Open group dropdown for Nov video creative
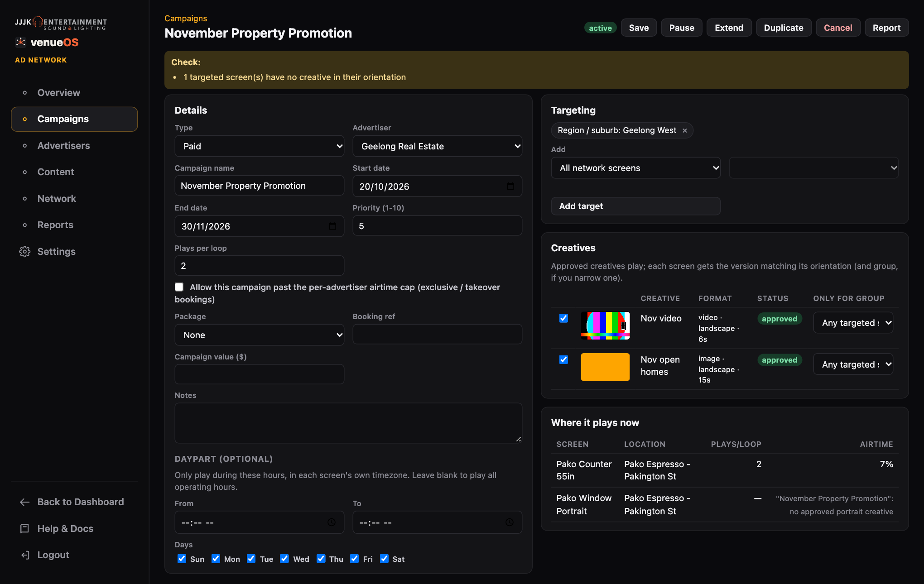This screenshot has height=584, width=924. (x=853, y=323)
